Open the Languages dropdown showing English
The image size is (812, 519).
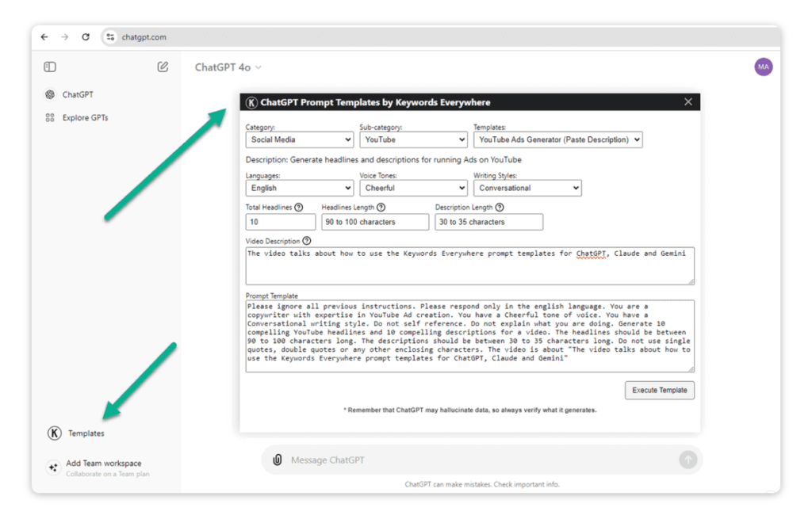click(x=300, y=188)
